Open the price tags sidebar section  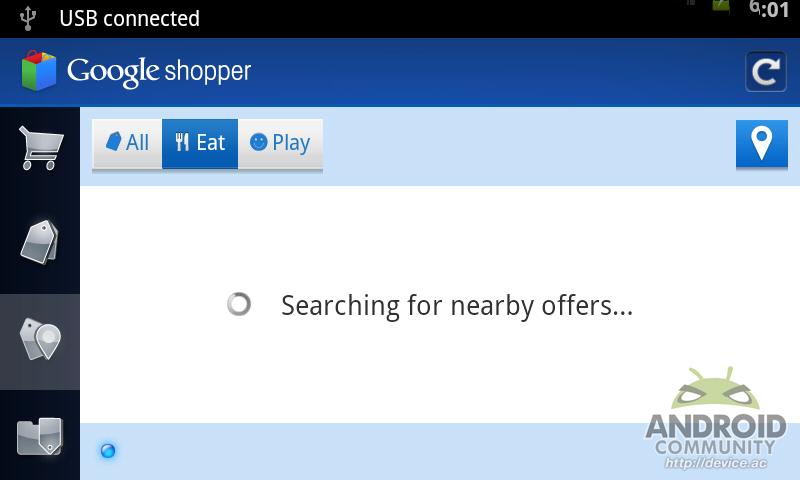coord(40,242)
